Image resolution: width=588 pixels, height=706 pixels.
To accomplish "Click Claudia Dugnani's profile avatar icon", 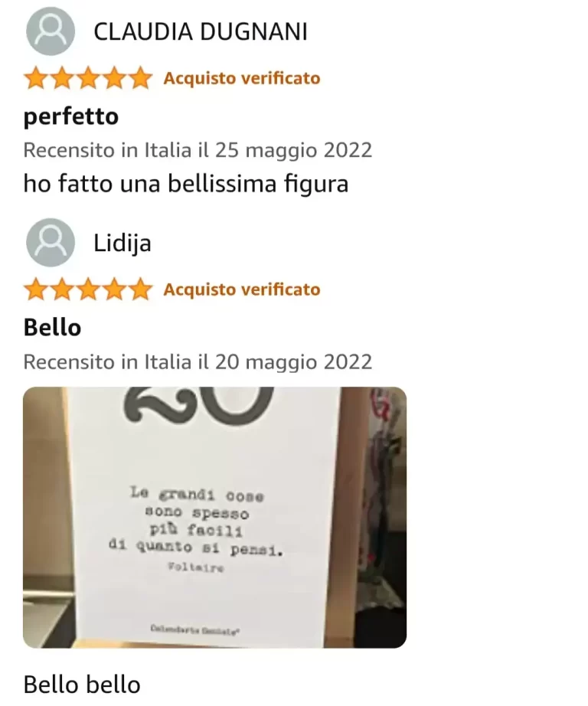I will (51, 31).
